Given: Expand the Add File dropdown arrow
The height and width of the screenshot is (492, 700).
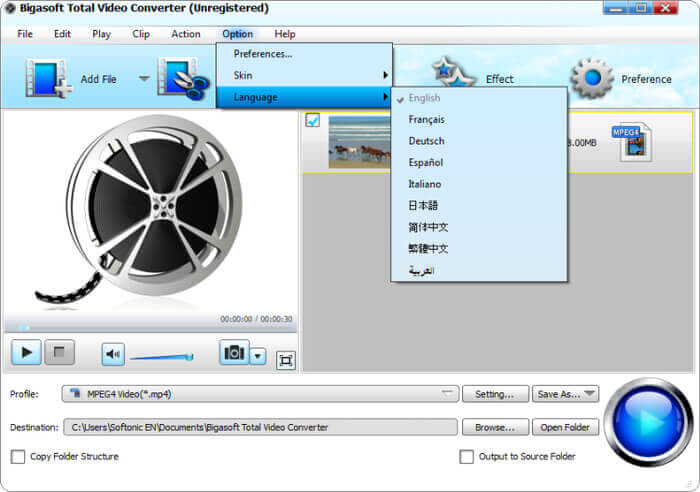Looking at the screenshot, I should pyautogui.click(x=144, y=79).
